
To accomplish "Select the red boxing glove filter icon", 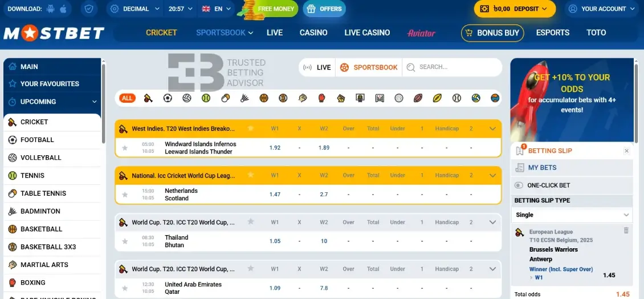I will (x=321, y=98).
